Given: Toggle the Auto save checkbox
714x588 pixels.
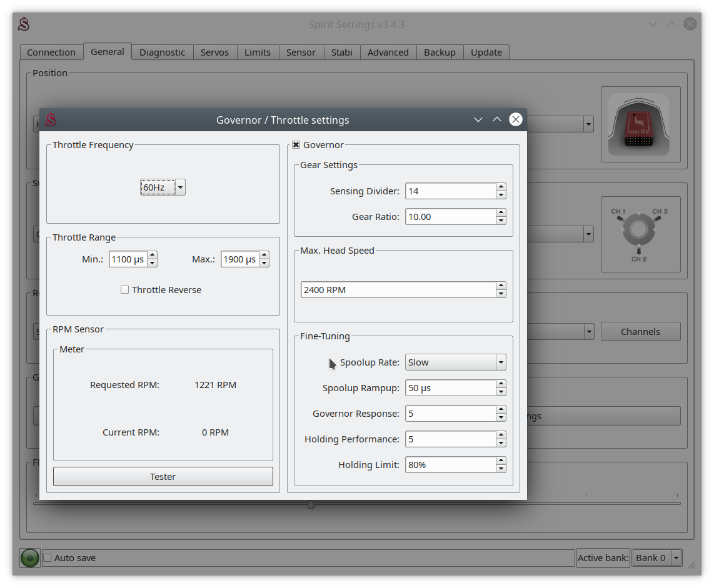Looking at the screenshot, I should coord(47,557).
